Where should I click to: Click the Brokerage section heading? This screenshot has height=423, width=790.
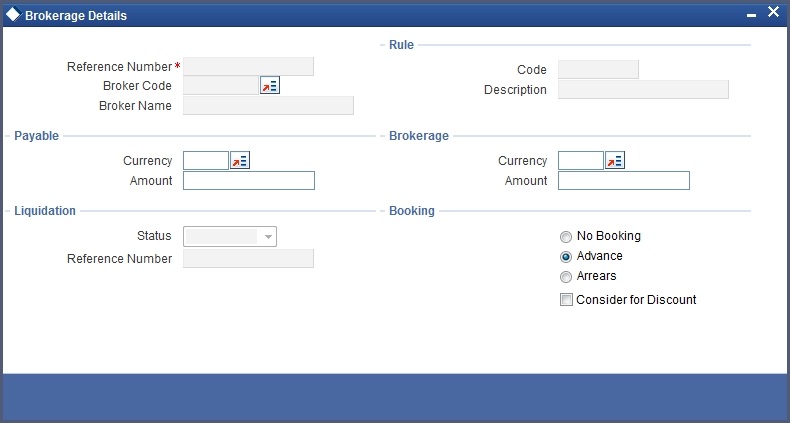[419, 136]
